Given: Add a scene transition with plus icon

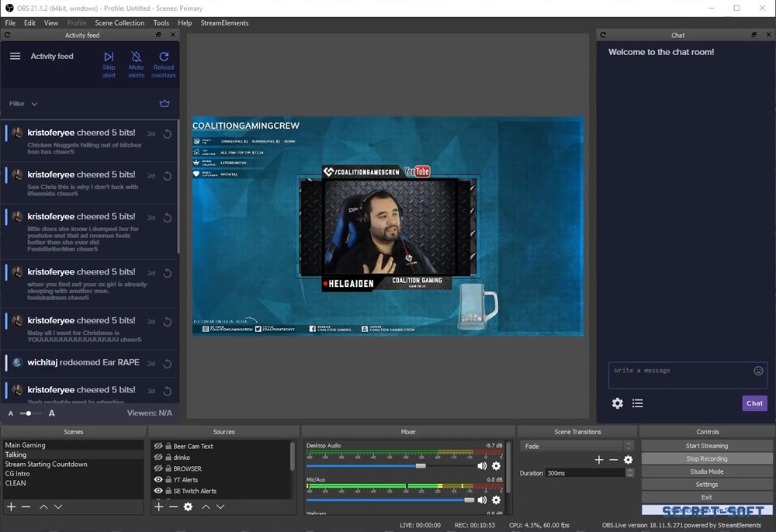Looking at the screenshot, I should pyautogui.click(x=599, y=460).
